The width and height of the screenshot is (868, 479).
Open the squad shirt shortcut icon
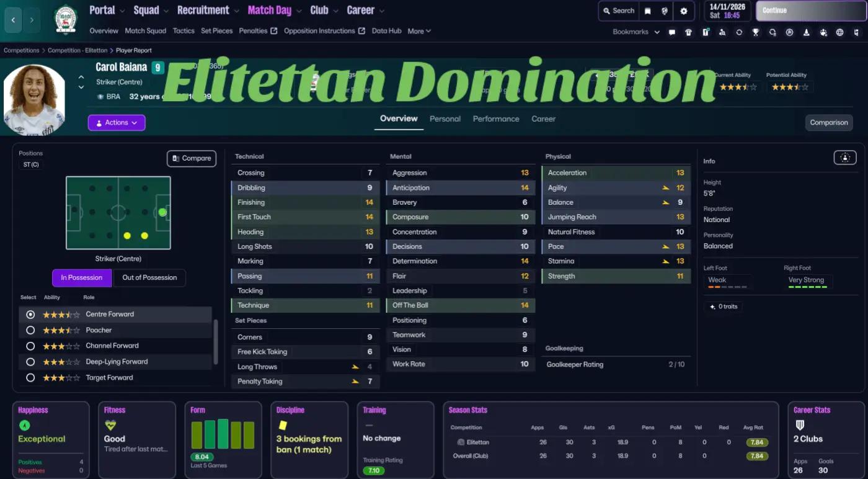click(688, 32)
